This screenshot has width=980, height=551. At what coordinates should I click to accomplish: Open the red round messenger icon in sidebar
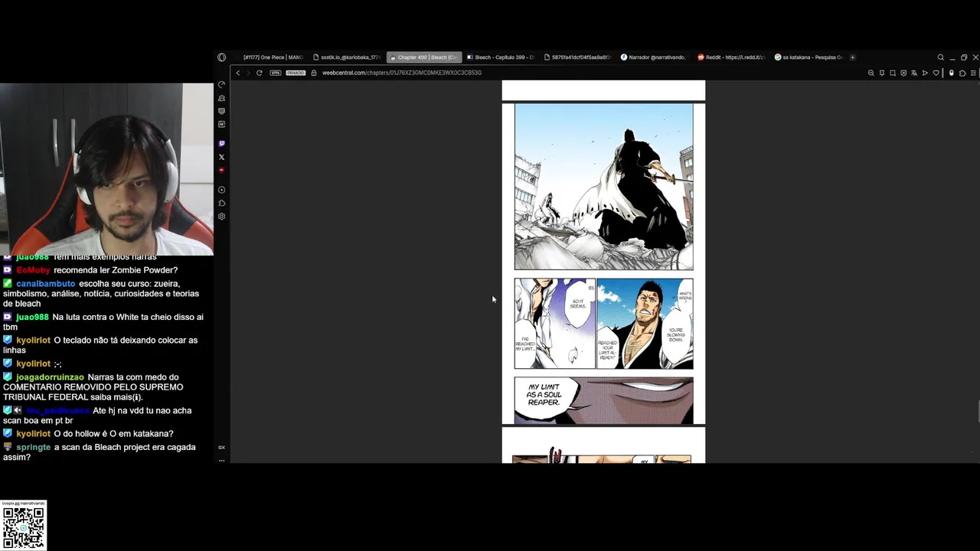(x=221, y=170)
